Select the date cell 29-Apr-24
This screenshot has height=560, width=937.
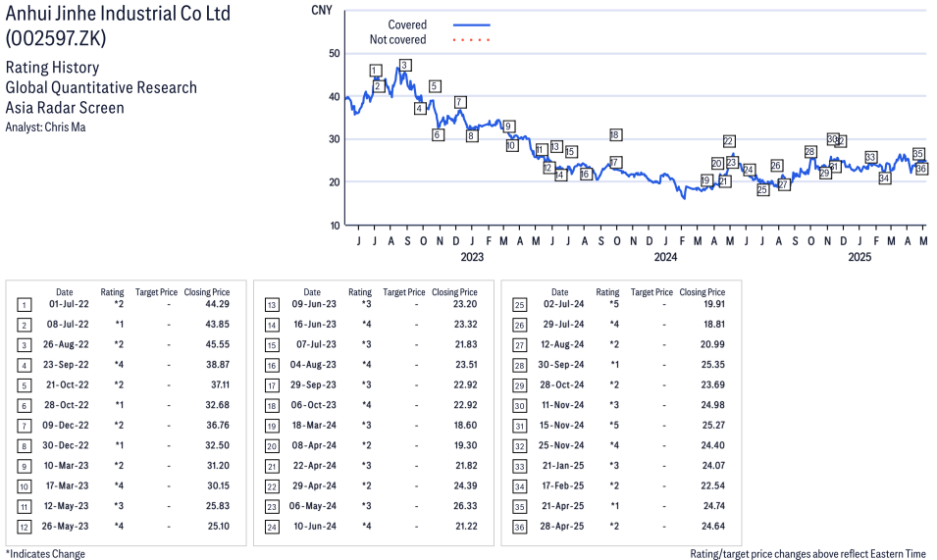[314, 486]
